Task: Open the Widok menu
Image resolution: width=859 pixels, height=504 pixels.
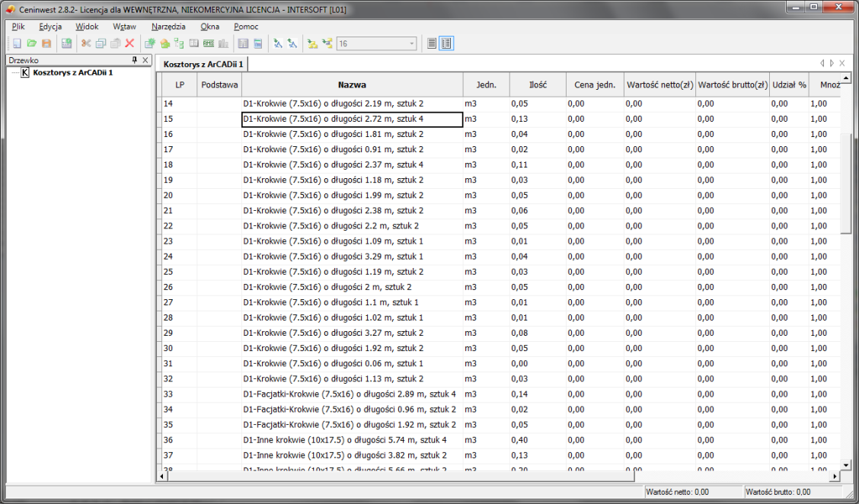Action: [87, 27]
